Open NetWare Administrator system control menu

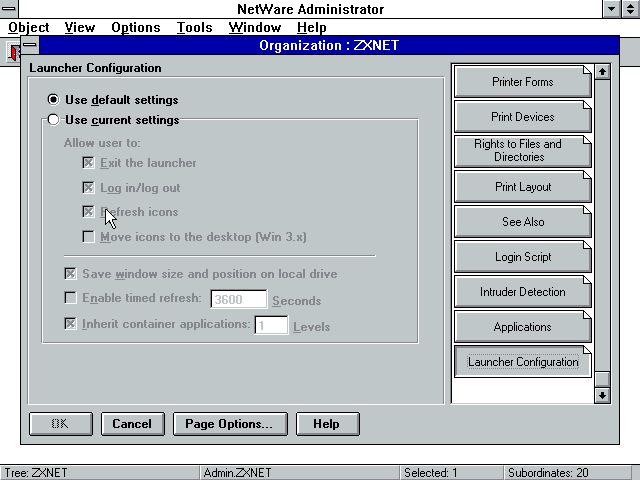9,9
